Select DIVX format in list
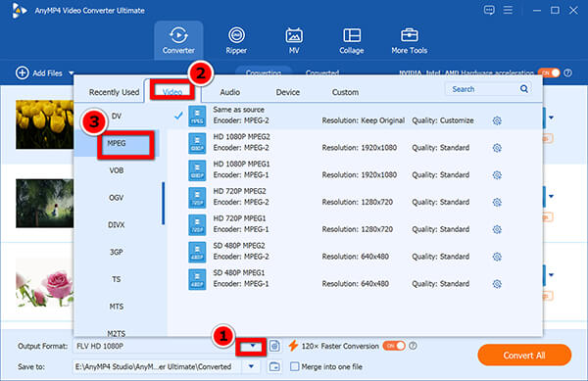This screenshot has width=588, height=381. coord(117,224)
